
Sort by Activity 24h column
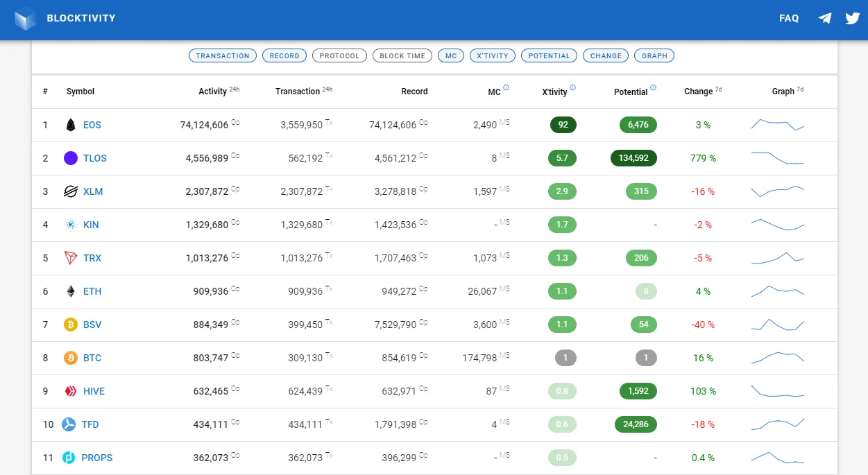pos(219,91)
